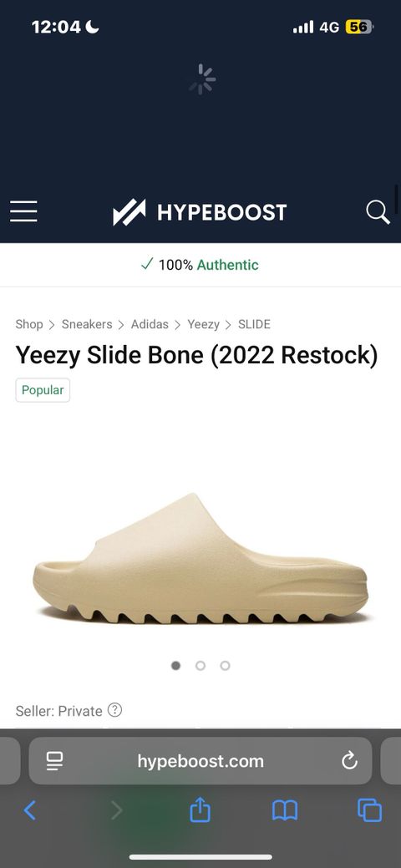The width and height of the screenshot is (401, 868).
Task: Tap the Seller help question mark icon
Action: click(x=114, y=709)
